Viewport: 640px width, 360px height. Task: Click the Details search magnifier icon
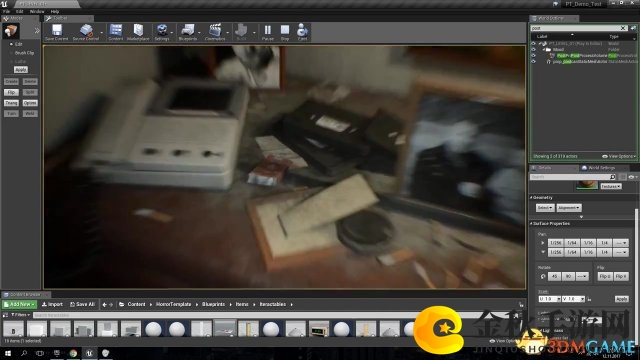pos(613,177)
